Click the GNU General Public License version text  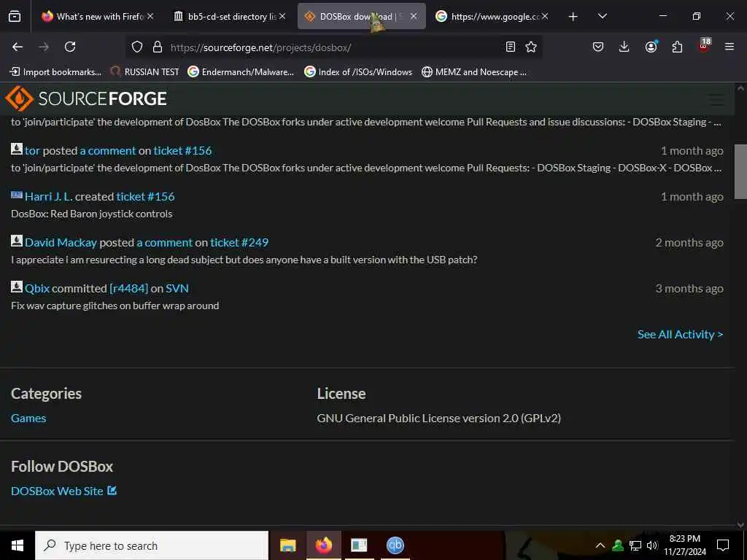(438, 418)
